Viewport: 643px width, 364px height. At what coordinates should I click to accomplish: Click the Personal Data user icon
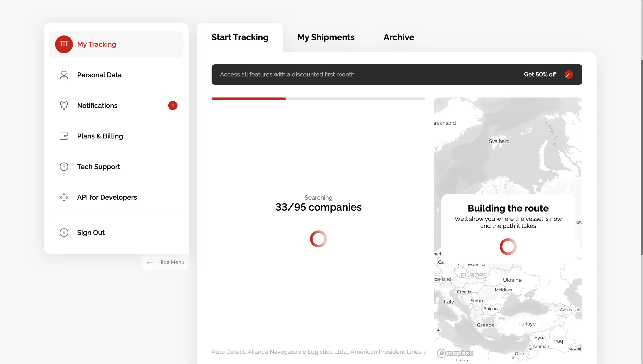point(64,75)
